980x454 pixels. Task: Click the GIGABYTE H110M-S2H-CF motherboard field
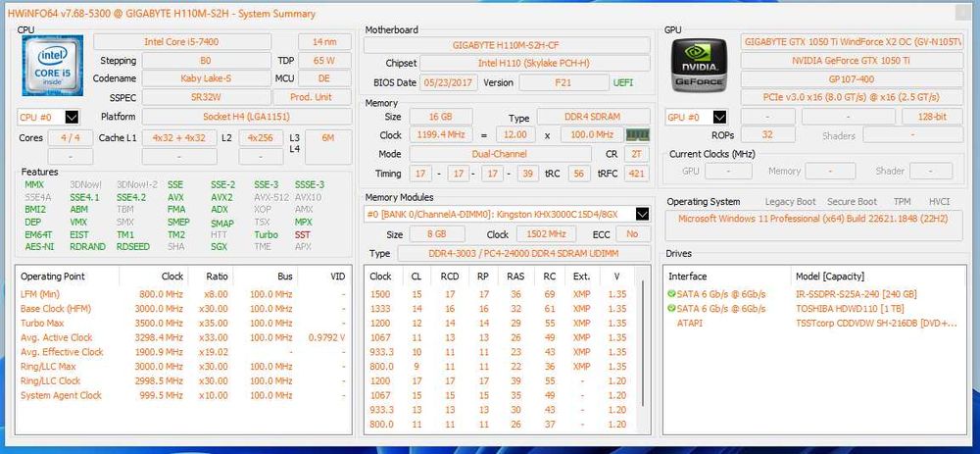pyautogui.click(x=507, y=45)
